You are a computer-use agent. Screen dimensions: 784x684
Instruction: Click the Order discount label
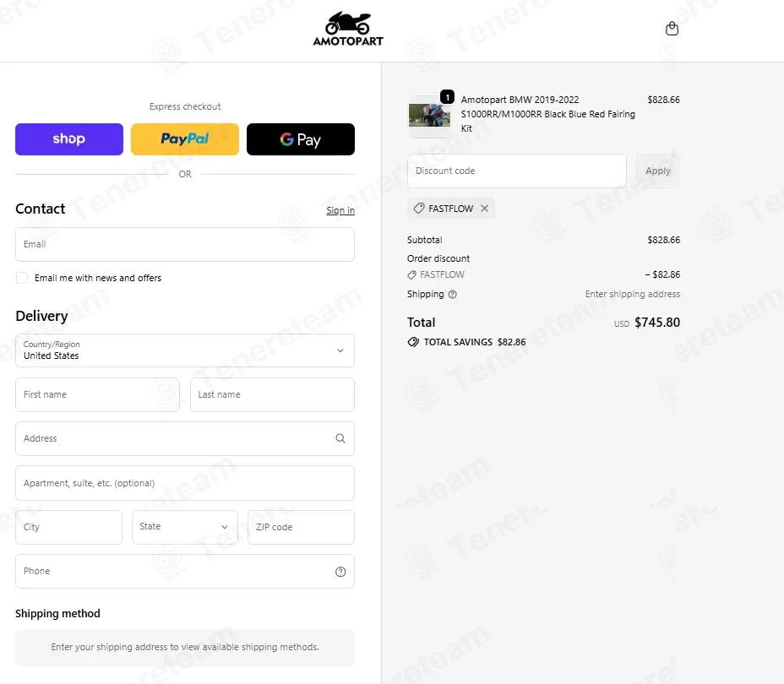point(438,258)
